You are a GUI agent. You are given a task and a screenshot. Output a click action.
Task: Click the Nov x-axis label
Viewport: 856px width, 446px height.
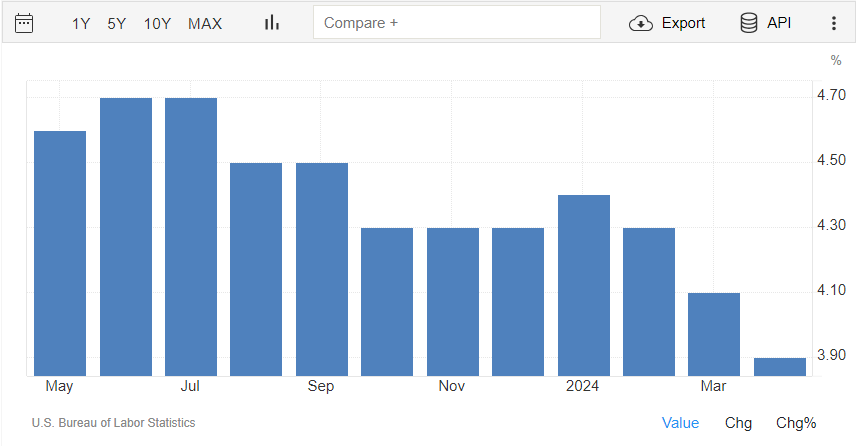click(451, 386)
